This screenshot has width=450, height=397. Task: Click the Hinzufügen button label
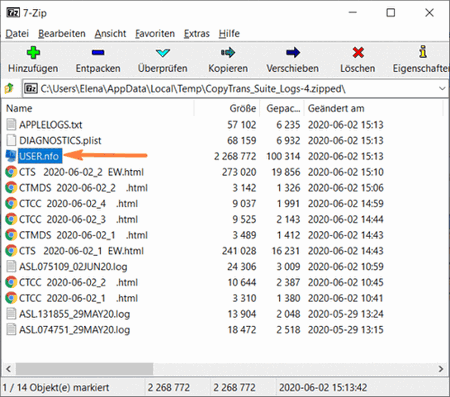coord(33,68)
